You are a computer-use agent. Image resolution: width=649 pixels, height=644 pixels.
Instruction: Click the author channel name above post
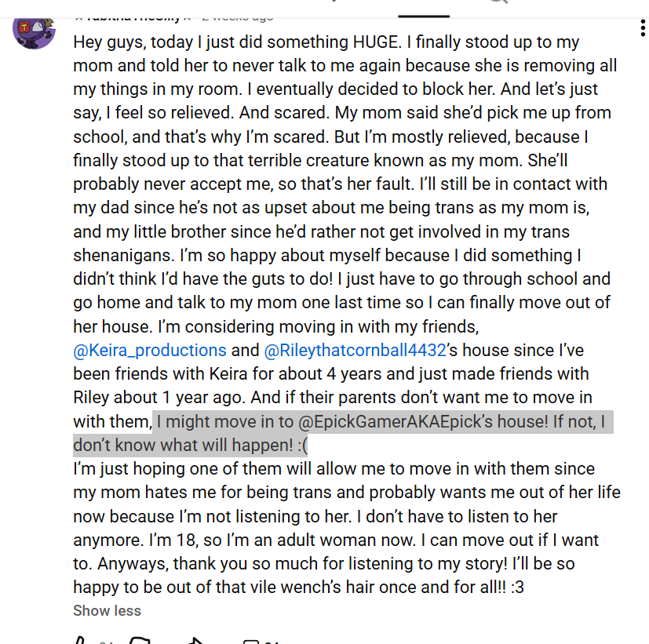tap(133, 14)
